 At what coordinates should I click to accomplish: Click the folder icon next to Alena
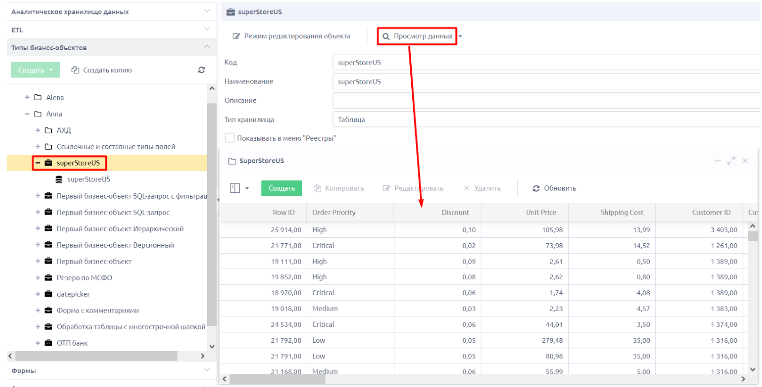[38, 97]
